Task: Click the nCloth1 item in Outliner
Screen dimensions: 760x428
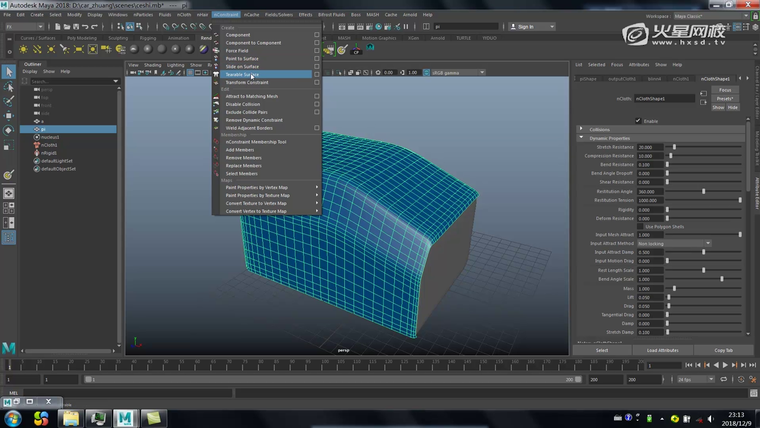Action: coord(50,145)
